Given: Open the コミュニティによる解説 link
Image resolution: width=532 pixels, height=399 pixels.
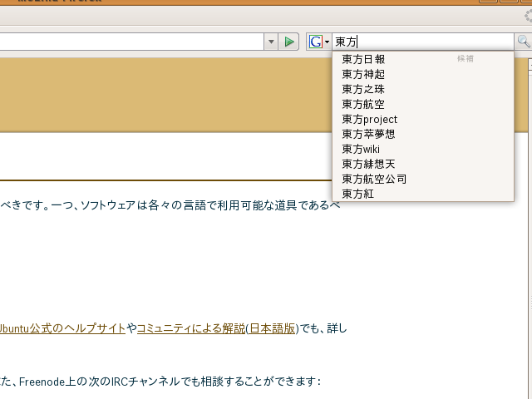Looking at the screenshot, I should click(x=190, y=328).
